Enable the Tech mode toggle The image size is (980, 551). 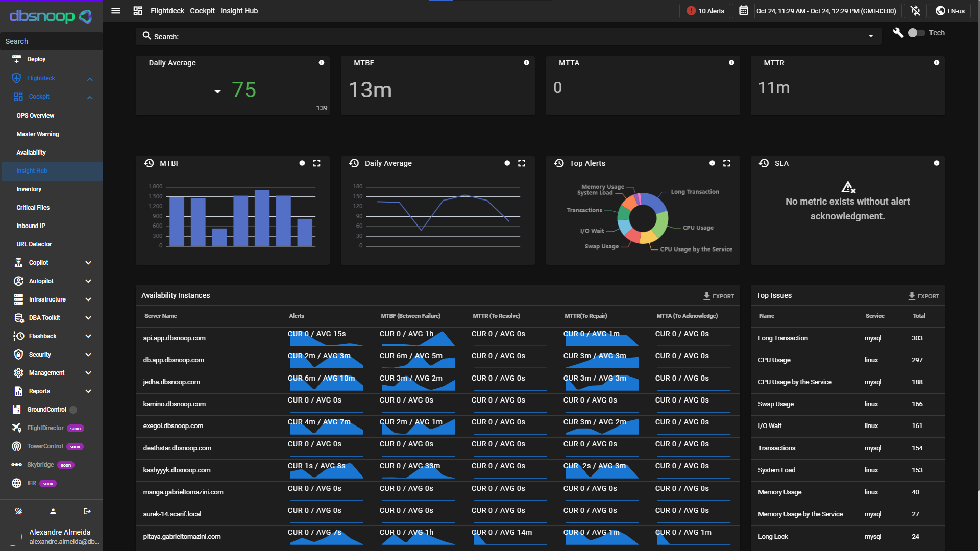(916, 33)
